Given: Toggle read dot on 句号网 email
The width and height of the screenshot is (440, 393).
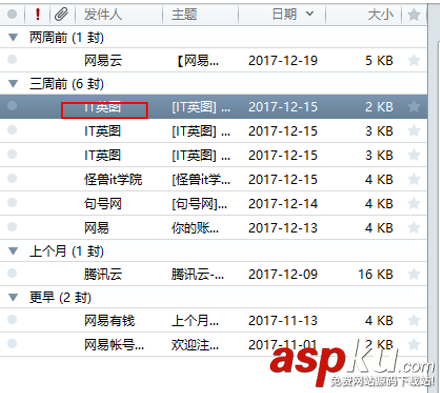Looking at the screenshot, I should point(12,202).
